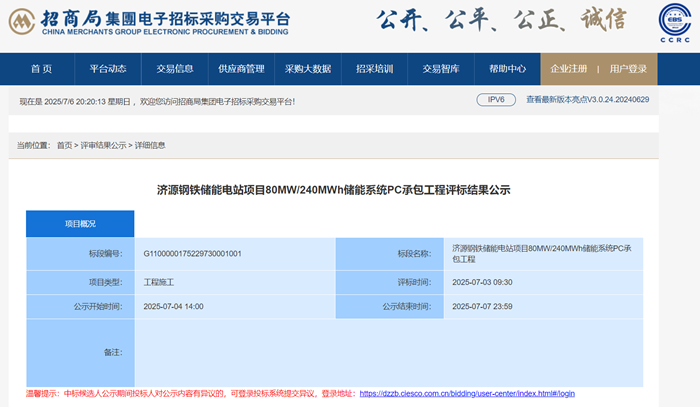Open the 采购大数据 menu item
This screenshot has width=700, height=407.
tap(308, 69)
